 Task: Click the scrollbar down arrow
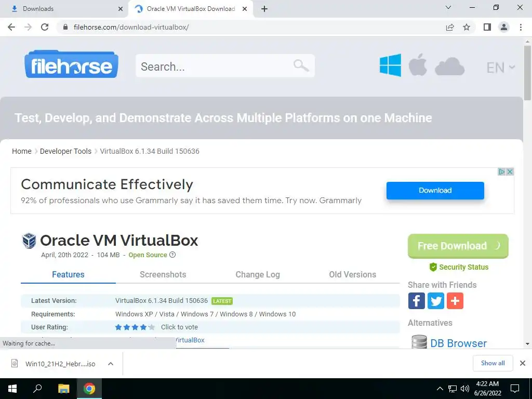527,344
